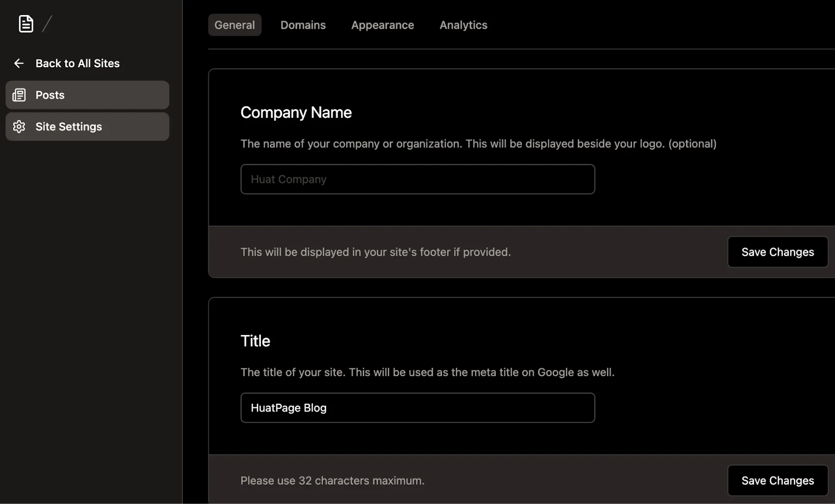Screen dimensions: 835x504
Task: Select the Site Settings sidebar label
Action: click(x=68, y=127)
